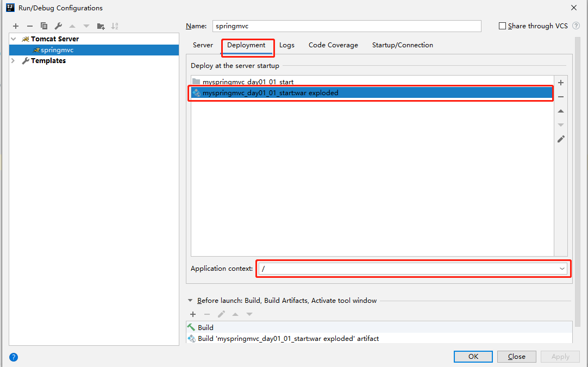Select the Deployment tab
Image resolution: width=588 pixels, height=367 pixels.
[x=246, y=45]
